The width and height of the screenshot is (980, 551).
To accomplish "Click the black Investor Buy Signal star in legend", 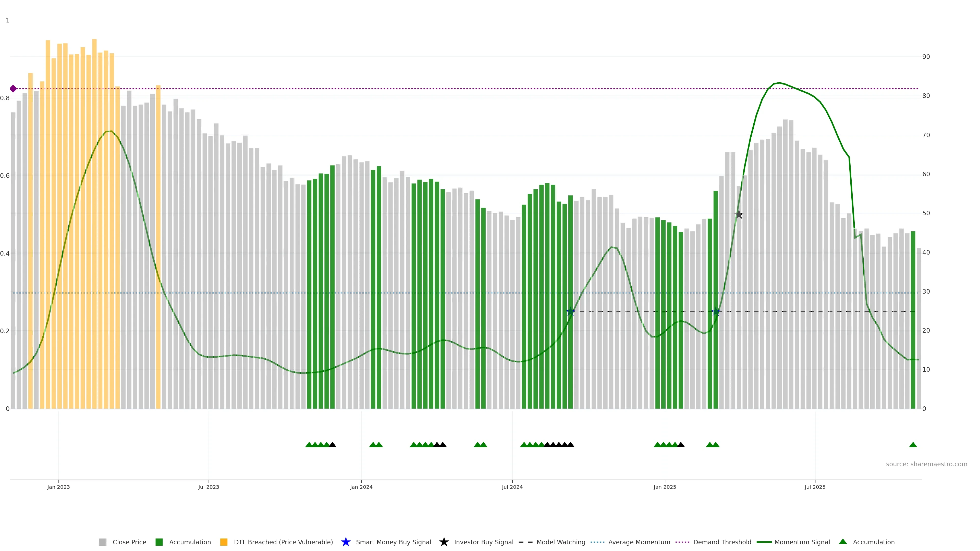I will (444, 542).
